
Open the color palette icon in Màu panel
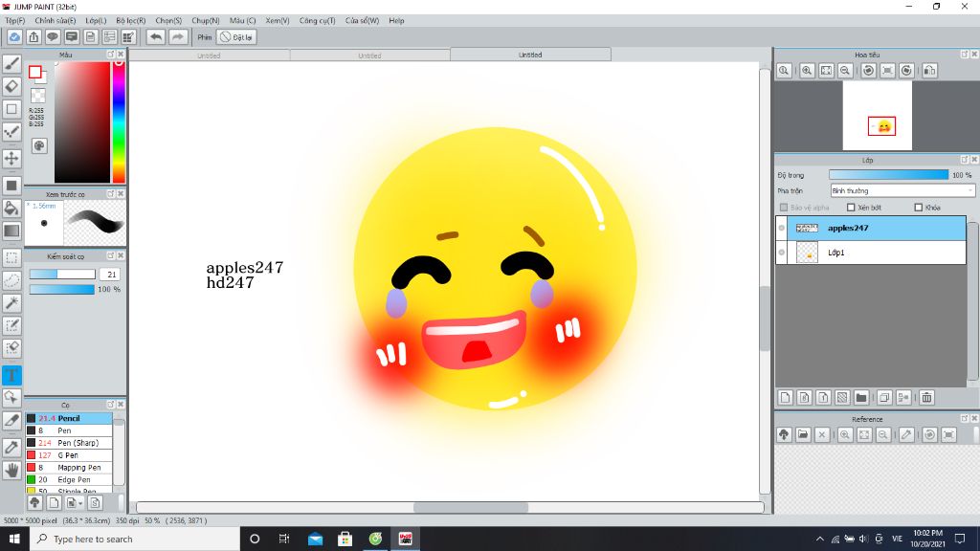38,145
